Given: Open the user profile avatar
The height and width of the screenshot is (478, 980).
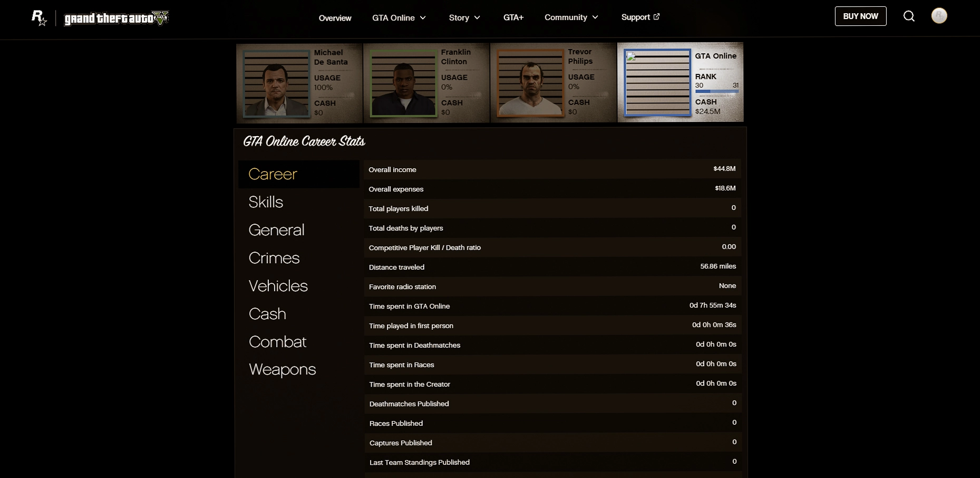Looking at the screenshot, I should pyautogui.click(x=939, y=16).
